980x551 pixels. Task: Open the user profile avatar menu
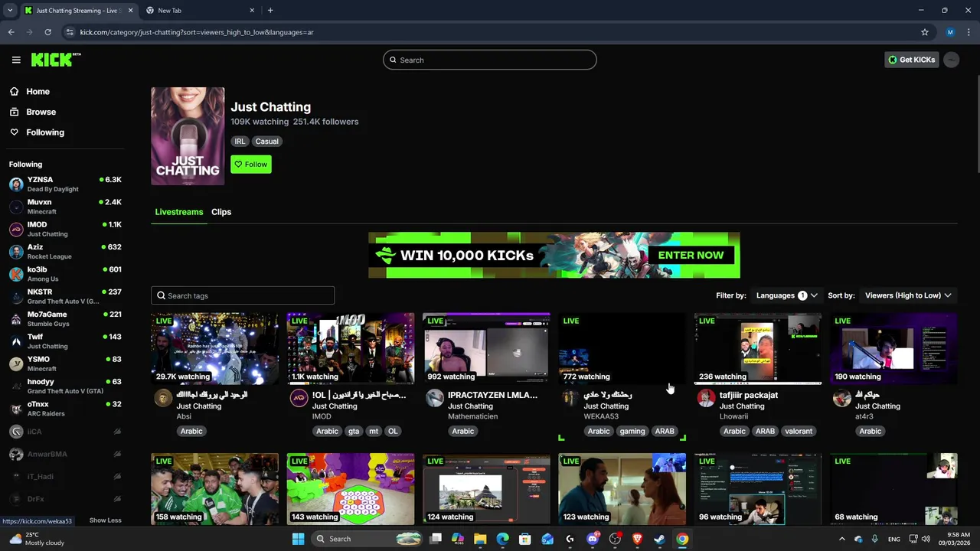(951, 60)
